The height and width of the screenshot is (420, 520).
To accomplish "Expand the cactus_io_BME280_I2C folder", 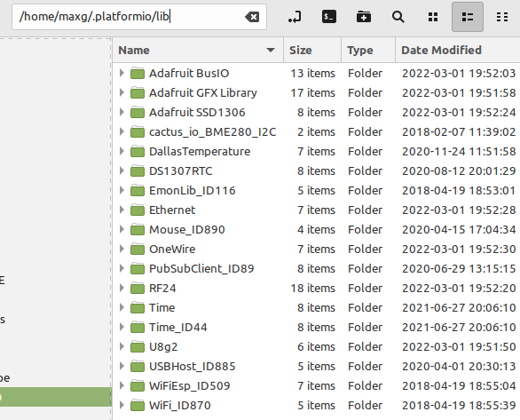I will tap(122, 131).
